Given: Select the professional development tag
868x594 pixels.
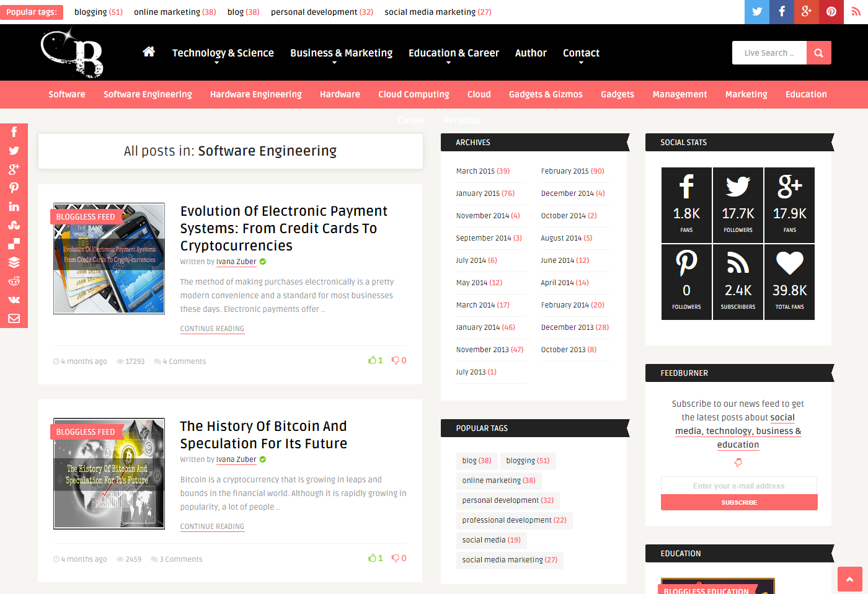Looking at the screenshot, I should pos(514,520).
